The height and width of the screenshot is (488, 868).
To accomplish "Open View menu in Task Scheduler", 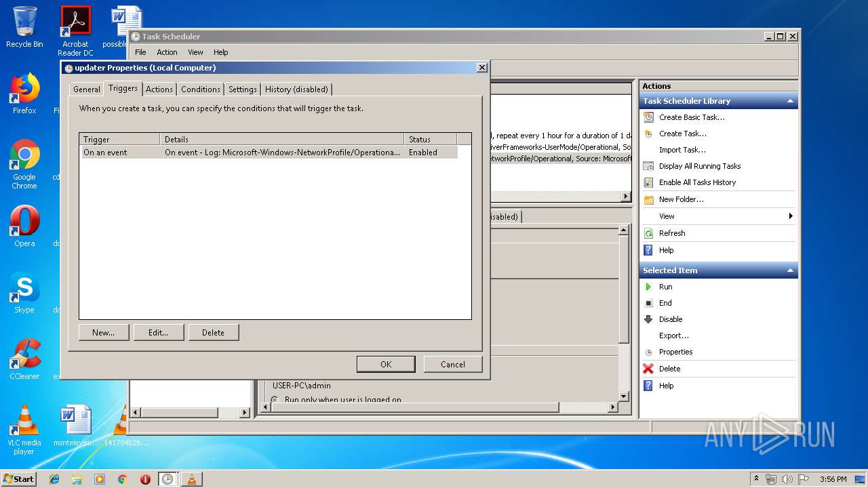I will point(195,52).
